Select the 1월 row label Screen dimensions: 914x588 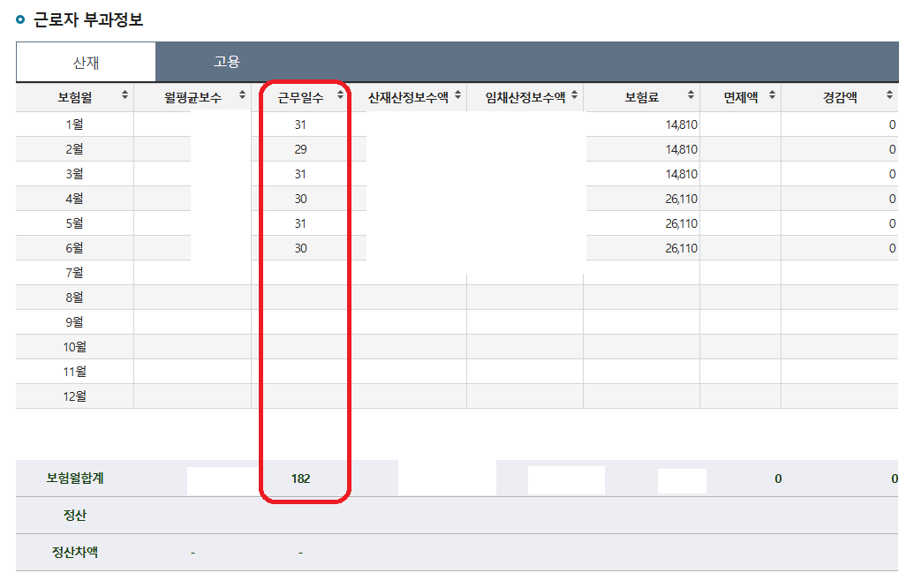click(74, 124)
